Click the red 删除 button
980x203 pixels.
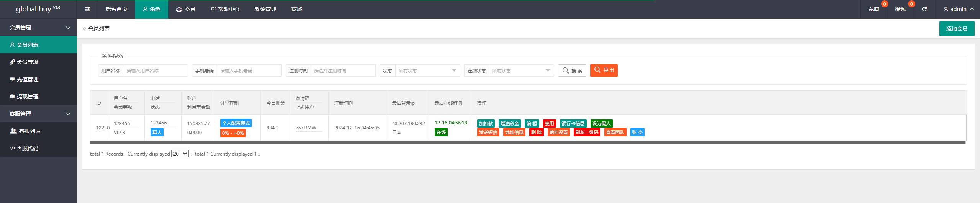tap(537, 132)
